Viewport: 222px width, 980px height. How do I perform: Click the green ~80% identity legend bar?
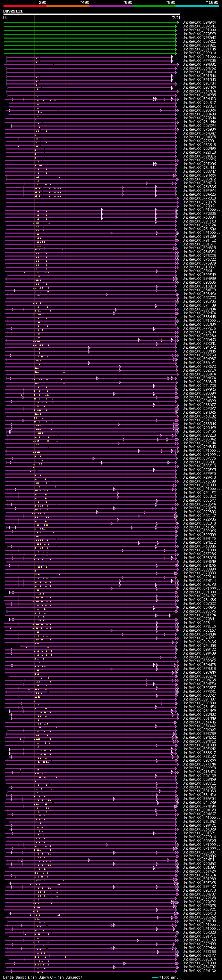[154, 6]
